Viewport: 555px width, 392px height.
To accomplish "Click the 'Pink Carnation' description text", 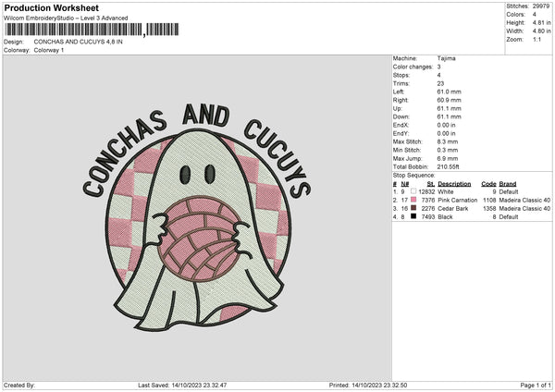I will (457, 201).
